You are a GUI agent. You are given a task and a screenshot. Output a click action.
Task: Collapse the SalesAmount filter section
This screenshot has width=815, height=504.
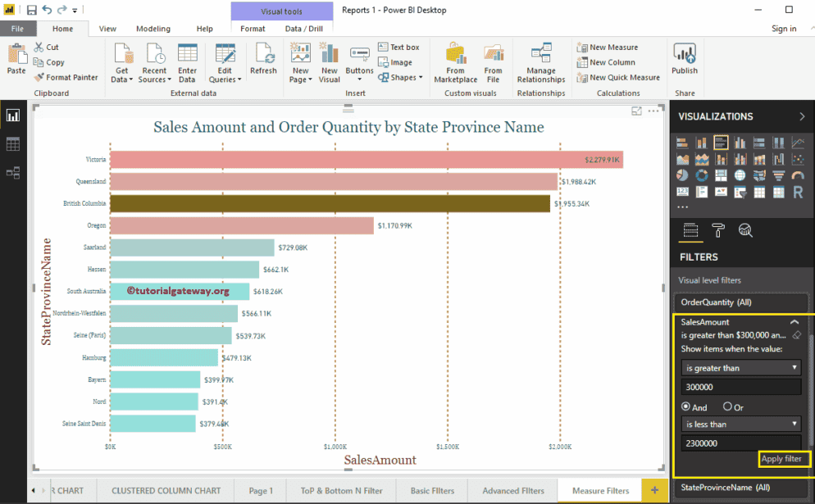pos(794,322)
